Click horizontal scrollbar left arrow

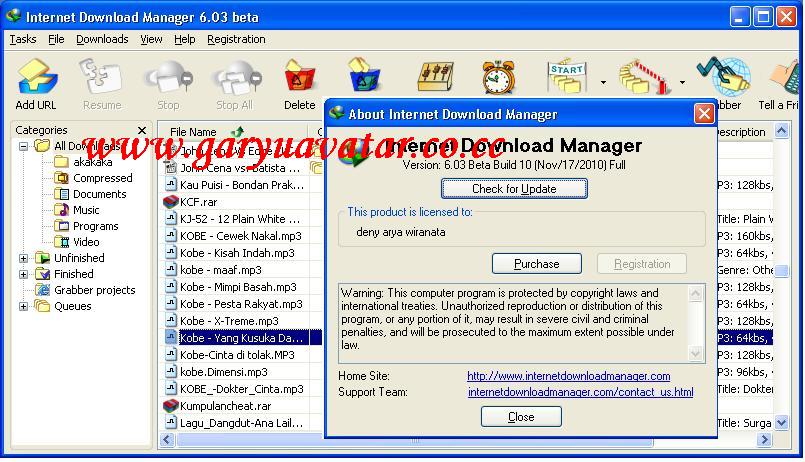[167, 439]
